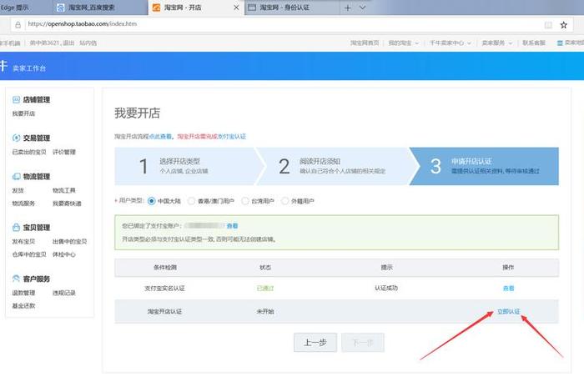Select 香港/澳门用户 radio button
This screenshot has width=584, height=392.
pos(192,201)
